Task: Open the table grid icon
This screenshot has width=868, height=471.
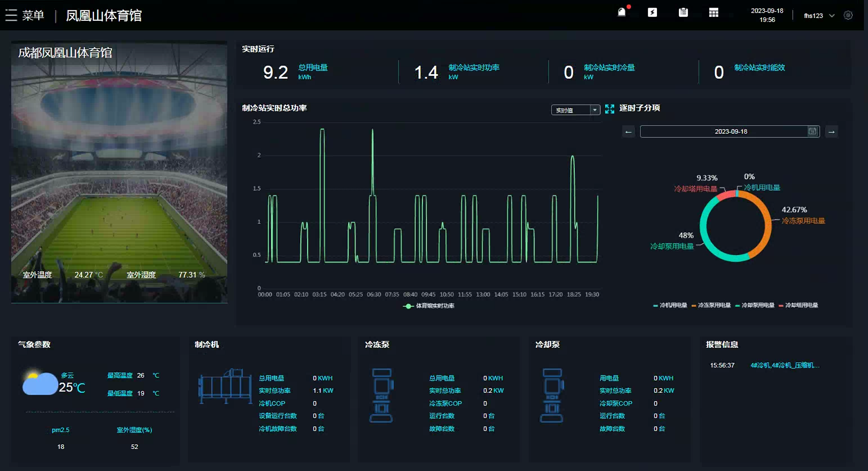Action: coord(714,13)
